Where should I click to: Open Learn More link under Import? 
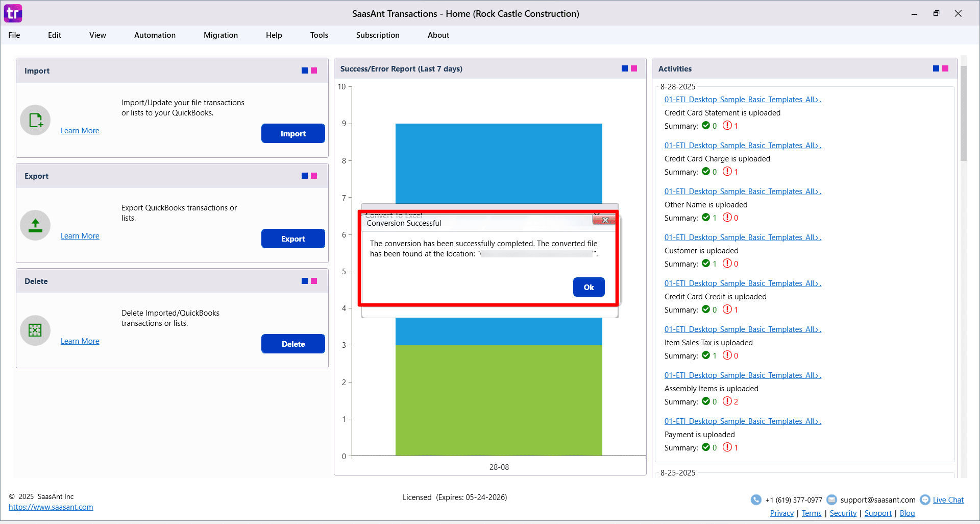pyautogui.click(x=80, y=131)
